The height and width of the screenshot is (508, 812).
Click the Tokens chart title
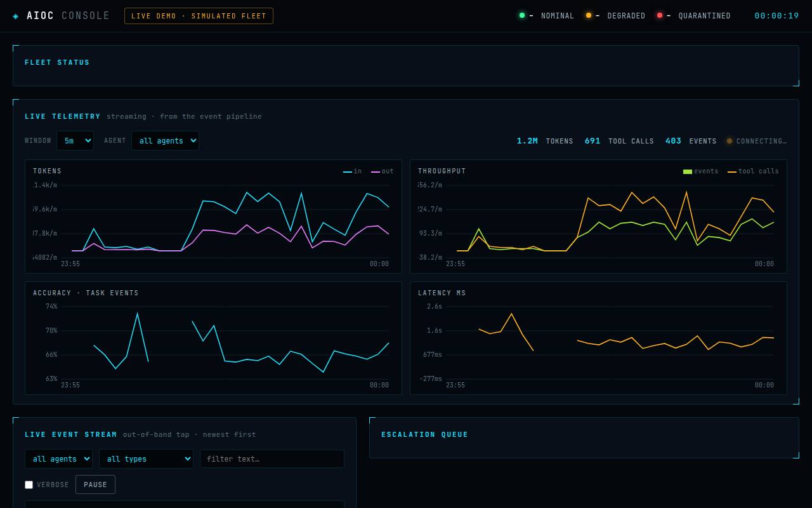[48, 171]
